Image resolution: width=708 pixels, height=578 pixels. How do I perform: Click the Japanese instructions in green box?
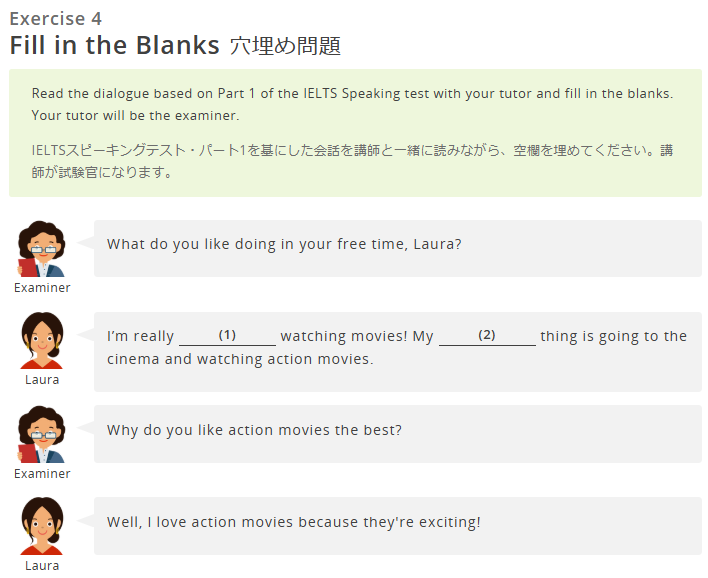point(352,161)
